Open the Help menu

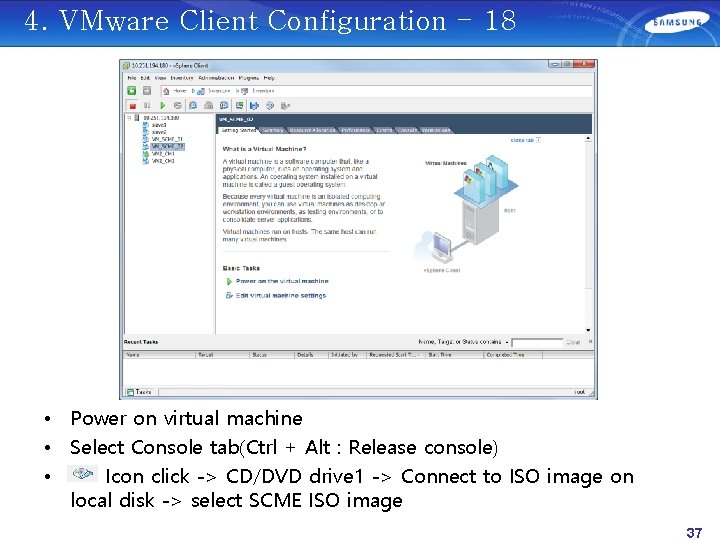click(x=269, y=78)
